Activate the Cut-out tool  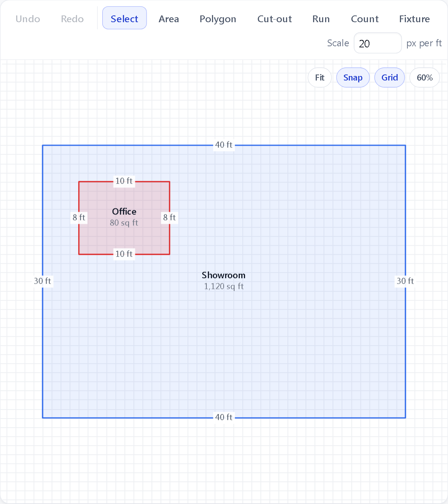275,19
